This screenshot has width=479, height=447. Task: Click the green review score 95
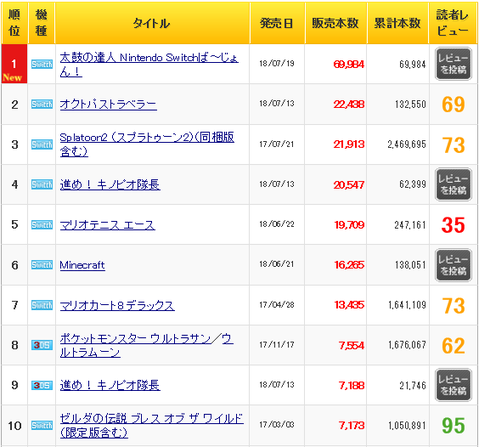(x=453, y=426)
